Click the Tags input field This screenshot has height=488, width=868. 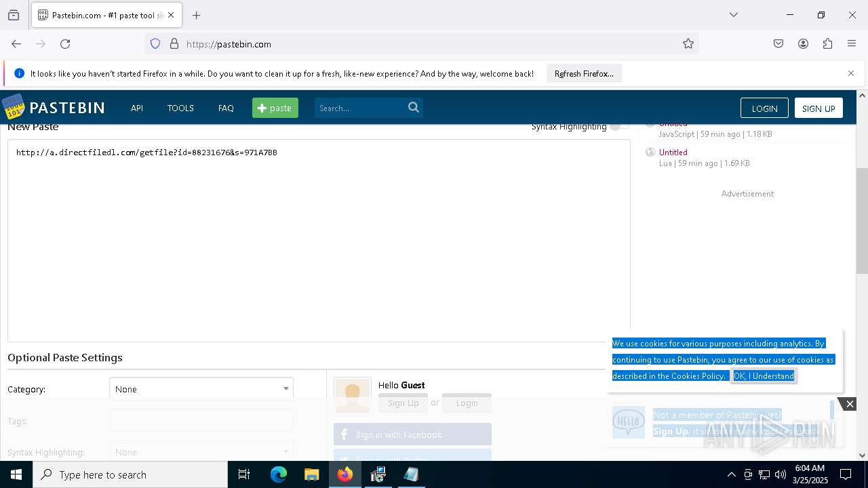click(x=201, y=421)
